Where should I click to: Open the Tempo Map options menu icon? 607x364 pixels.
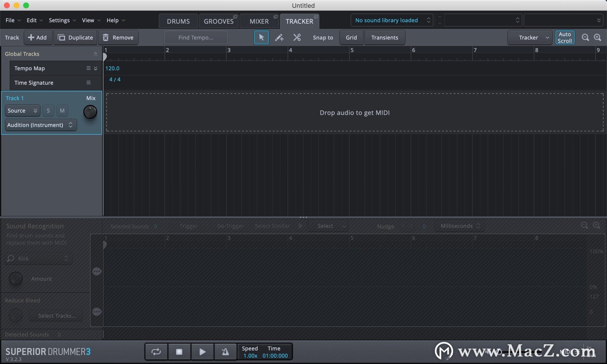point(89,68)
